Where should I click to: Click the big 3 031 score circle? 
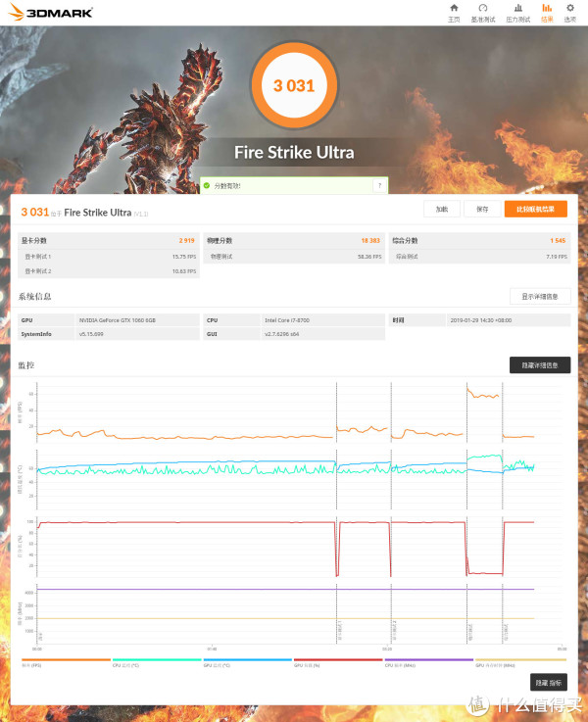pyautogui.click(x=294, y=85)
